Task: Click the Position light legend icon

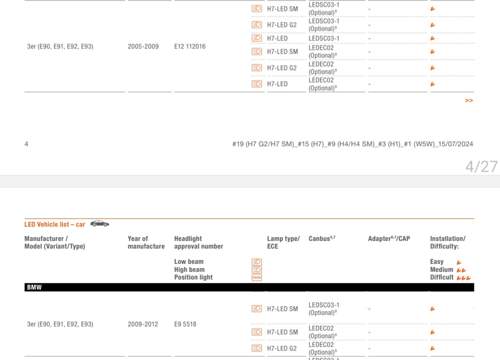Action: [x=256, y=277]
